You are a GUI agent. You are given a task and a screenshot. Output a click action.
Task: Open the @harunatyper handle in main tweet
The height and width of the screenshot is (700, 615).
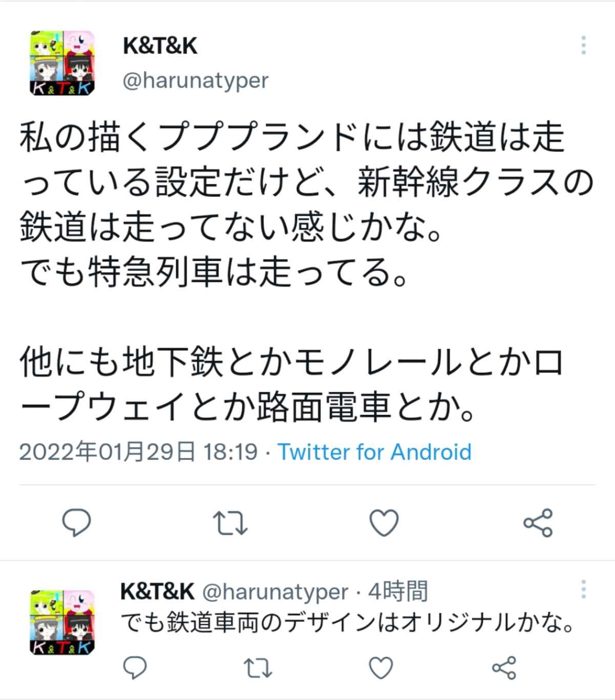[x=195, y=80]
